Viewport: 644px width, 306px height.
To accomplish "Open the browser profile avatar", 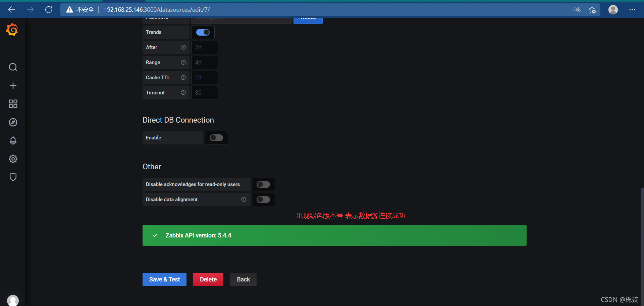I will coord(613,10).
